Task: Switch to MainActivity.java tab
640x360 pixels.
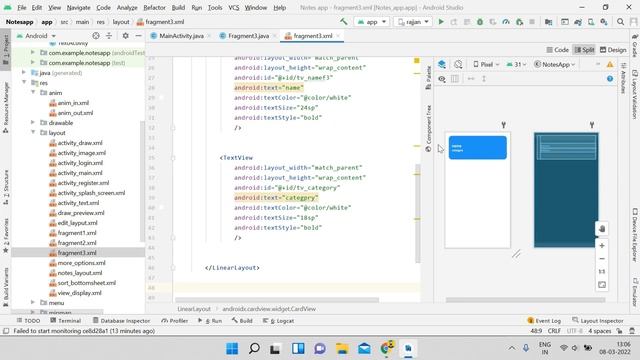Action: [181, 36]
